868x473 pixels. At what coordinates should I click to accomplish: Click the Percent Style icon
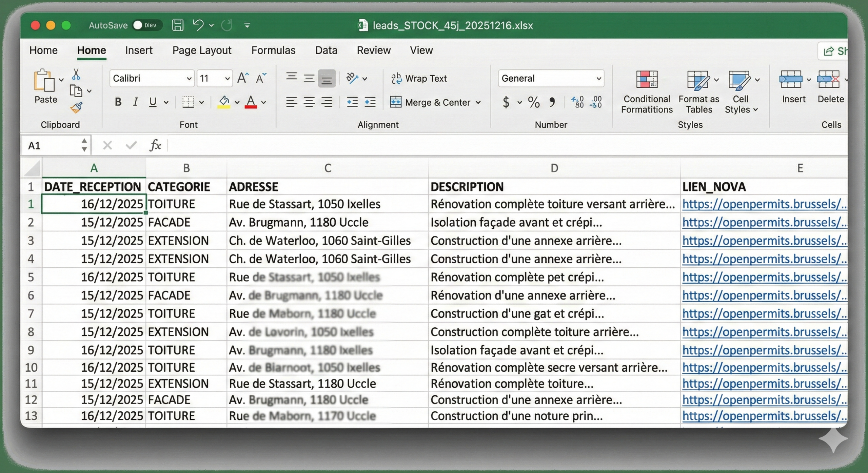coord(534,102)
